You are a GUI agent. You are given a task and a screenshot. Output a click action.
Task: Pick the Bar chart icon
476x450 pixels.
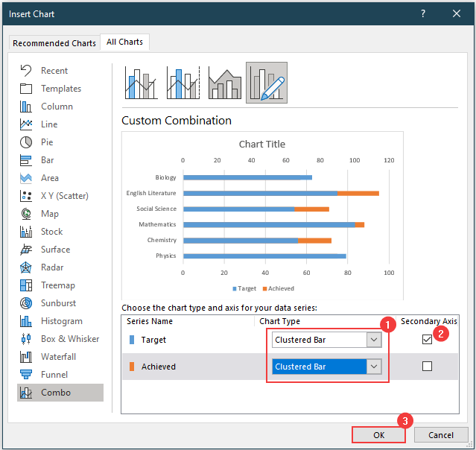pyautogui.click(x=26, y=160)
